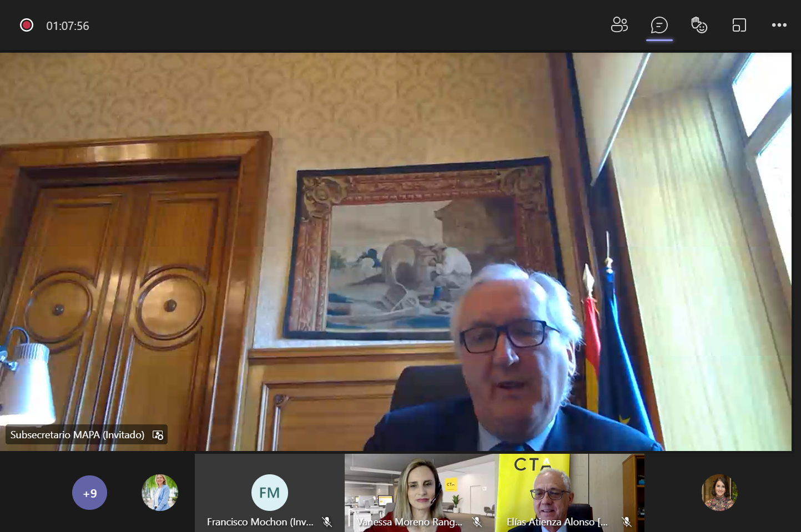
Task: Open the participants panel
Action: 619,25
